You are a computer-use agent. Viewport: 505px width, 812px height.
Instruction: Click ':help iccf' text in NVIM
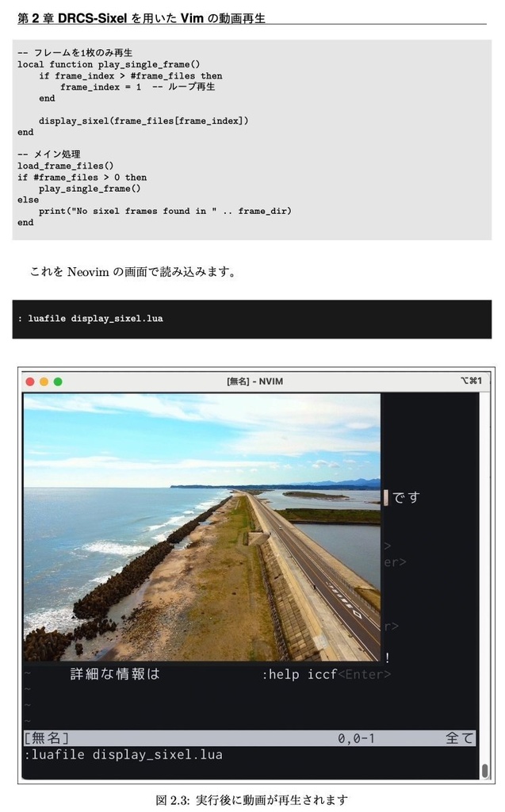300,674
